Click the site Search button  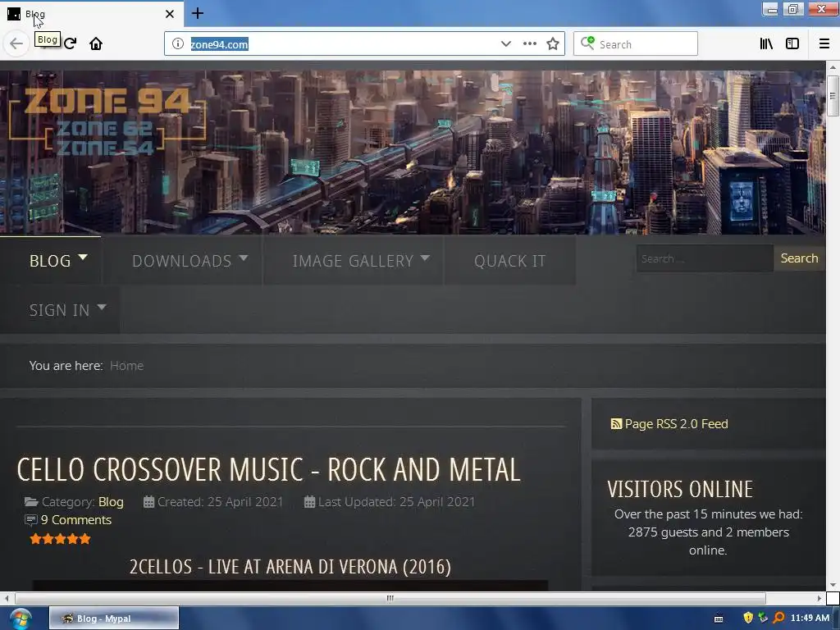799,258
